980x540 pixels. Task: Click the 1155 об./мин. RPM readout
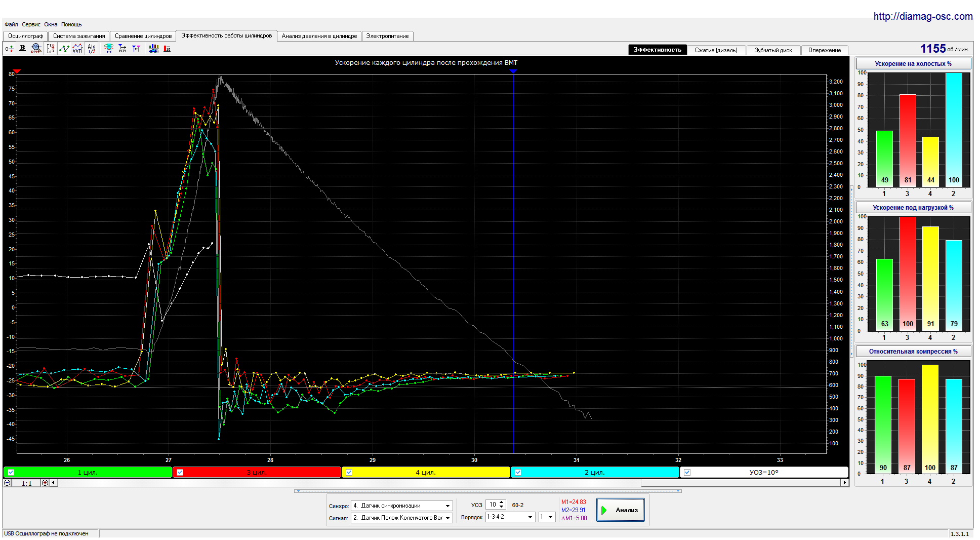coord(945,49)
